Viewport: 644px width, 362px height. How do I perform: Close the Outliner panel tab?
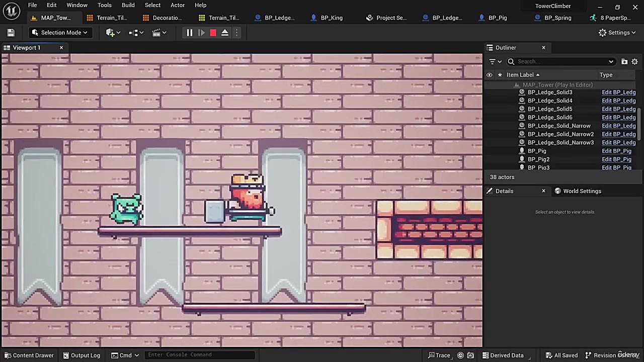point(543,48)
